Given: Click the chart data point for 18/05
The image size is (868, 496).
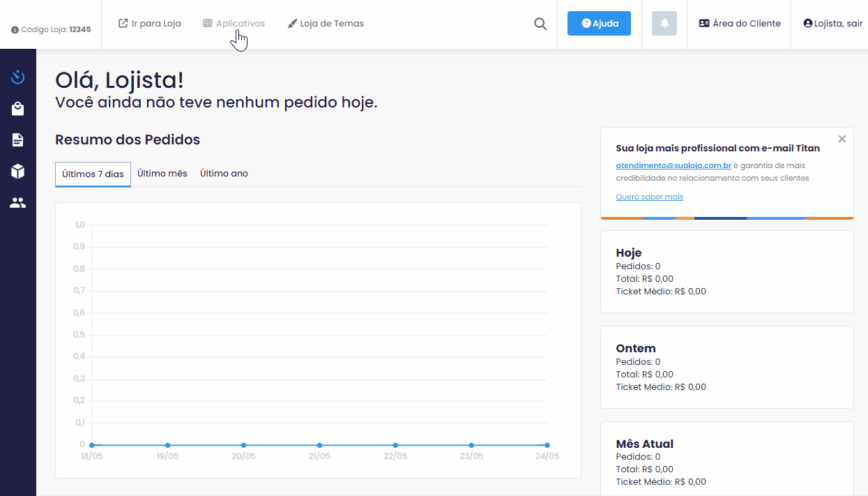Looking at the screenshot, I should (x=91, y=445).
